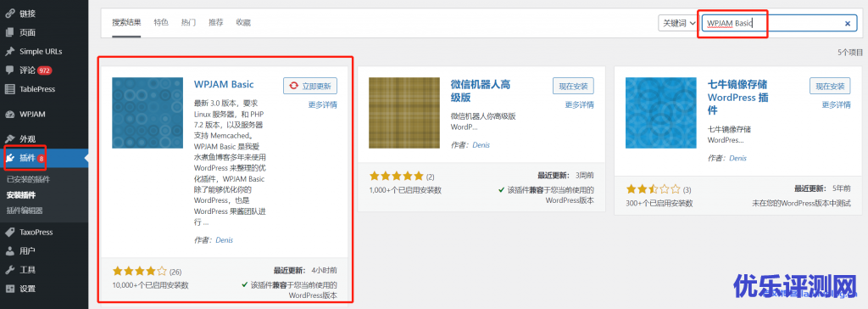Click the 链接 chain icon in sidebar

pos(9,14)
